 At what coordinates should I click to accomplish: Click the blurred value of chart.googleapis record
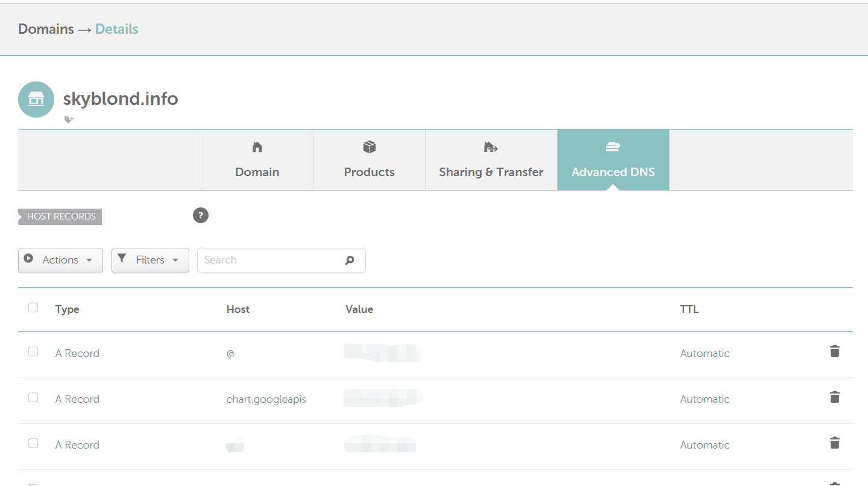(383, 398)
